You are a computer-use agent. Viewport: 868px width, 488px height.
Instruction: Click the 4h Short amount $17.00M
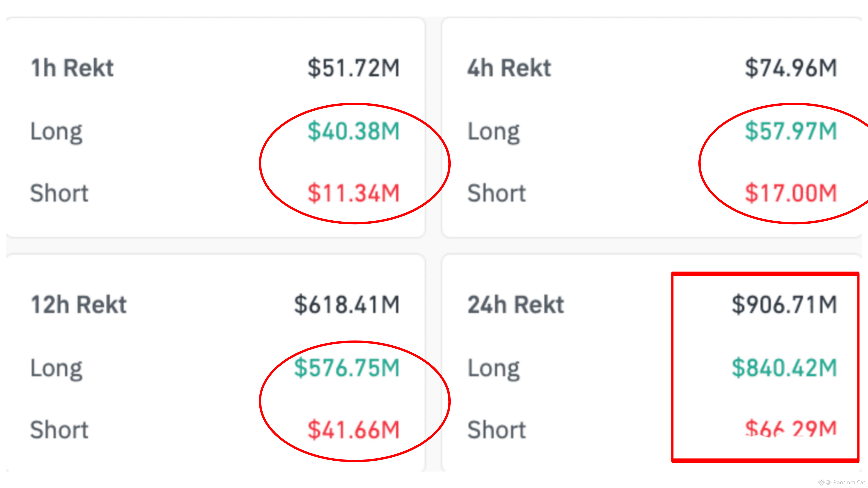coord(791,193)
